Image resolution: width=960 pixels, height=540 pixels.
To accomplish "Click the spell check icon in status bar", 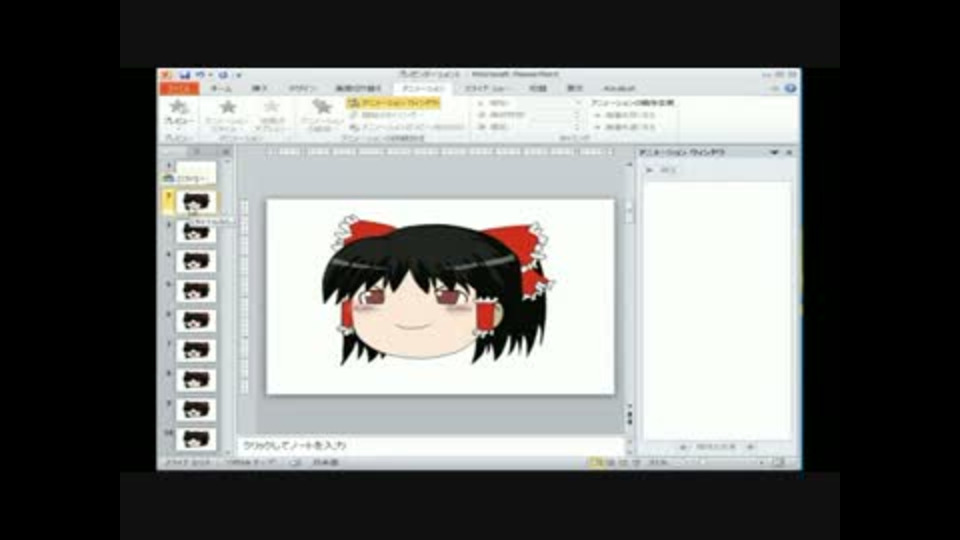I will pos(295,463).
